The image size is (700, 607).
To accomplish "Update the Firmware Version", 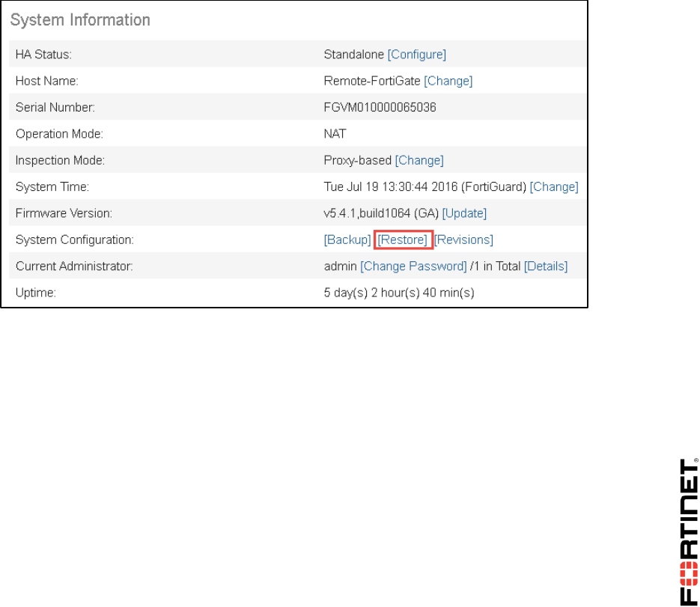I will tap(464, 213).
